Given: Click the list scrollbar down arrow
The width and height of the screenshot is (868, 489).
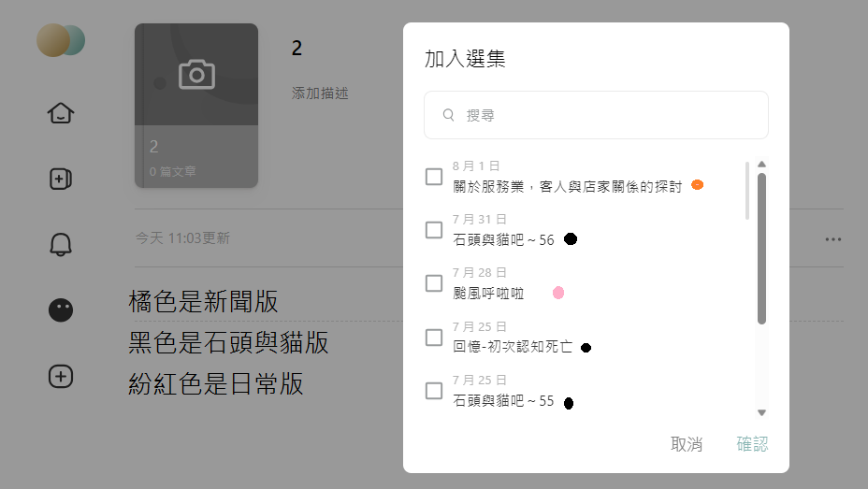Looking at the screenshot, I should (x=761, y=412).
